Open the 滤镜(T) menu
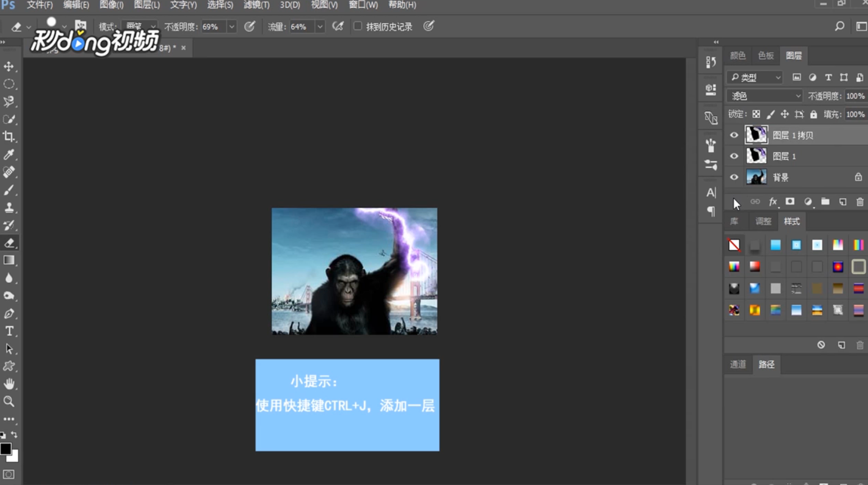Image resolution: width=868 pixels, height=485 pixels. coord(256,5)
